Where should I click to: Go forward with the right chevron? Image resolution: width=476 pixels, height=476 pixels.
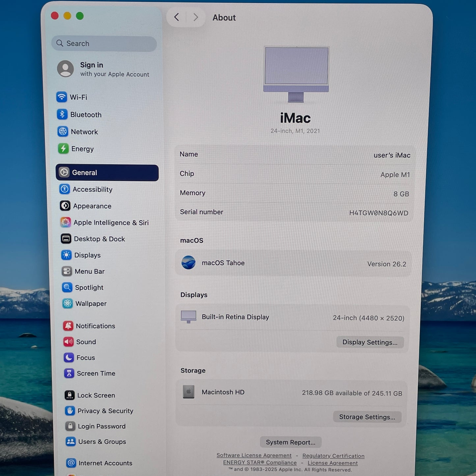[x=196, y=17]
